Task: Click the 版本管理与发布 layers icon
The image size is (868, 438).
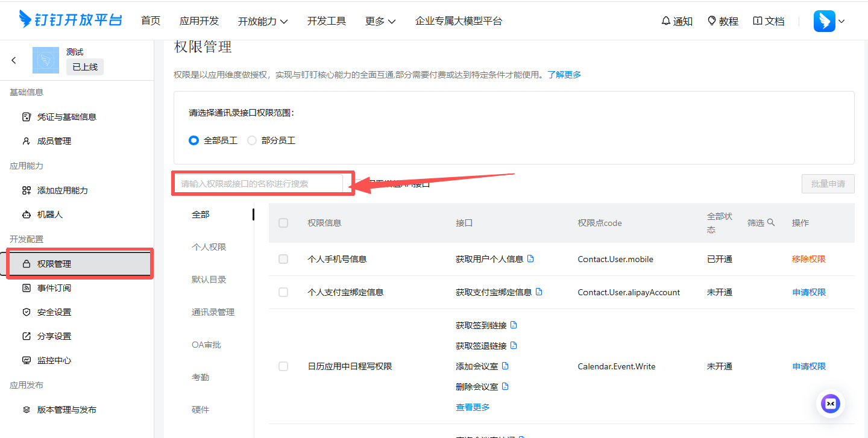Action: (x=26, y=410)
